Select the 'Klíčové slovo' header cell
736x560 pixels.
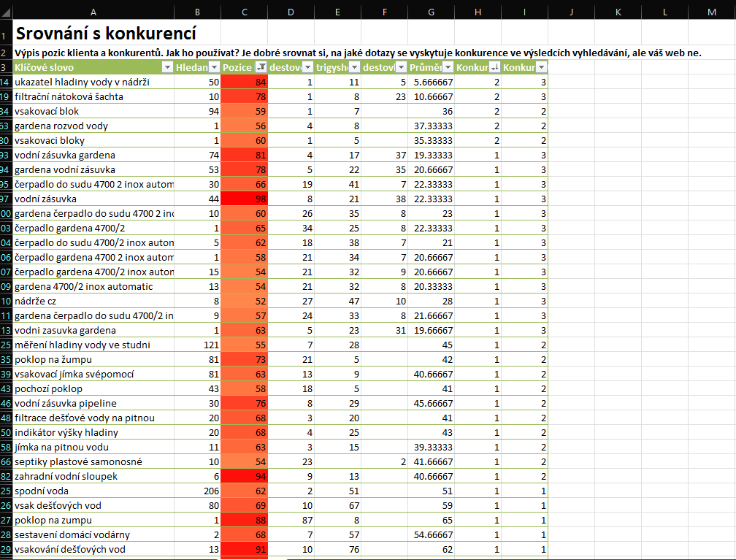click(93, 68)
